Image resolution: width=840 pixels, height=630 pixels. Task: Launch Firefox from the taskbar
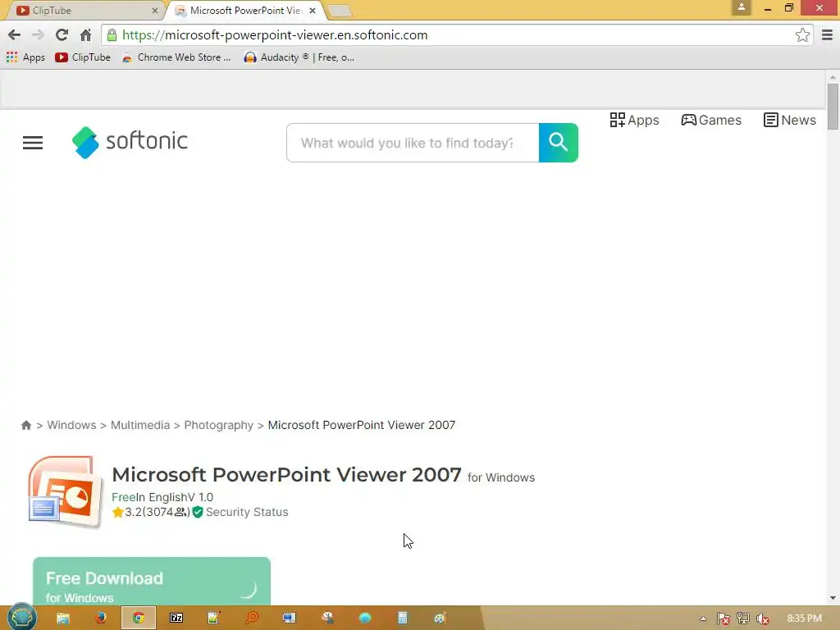[100, 619]
